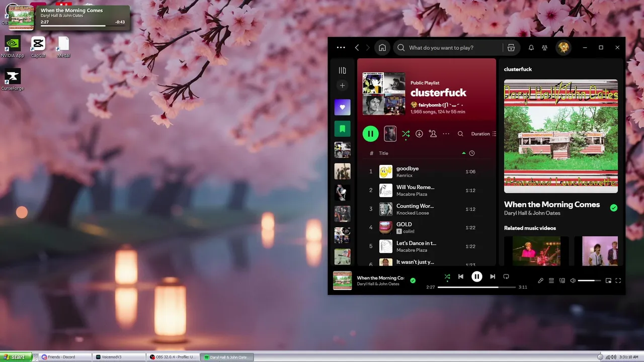Open the miniplayer
This screenshot has height=362, width=644.
coord(608,281)
